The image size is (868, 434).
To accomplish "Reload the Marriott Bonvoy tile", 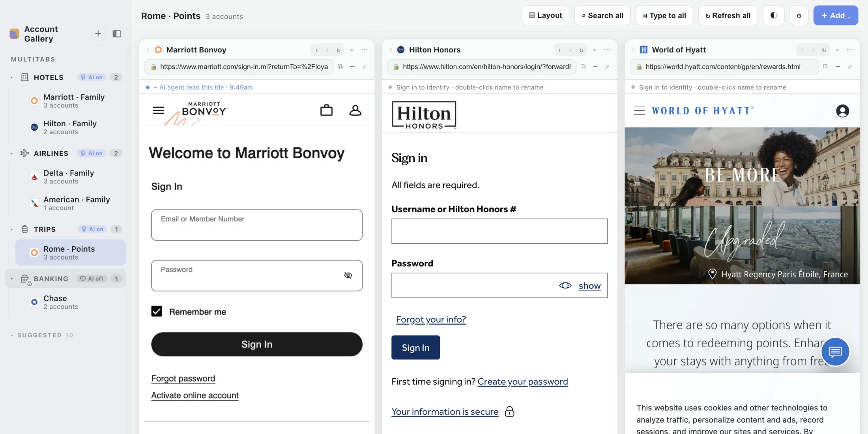I will [339, 50].
